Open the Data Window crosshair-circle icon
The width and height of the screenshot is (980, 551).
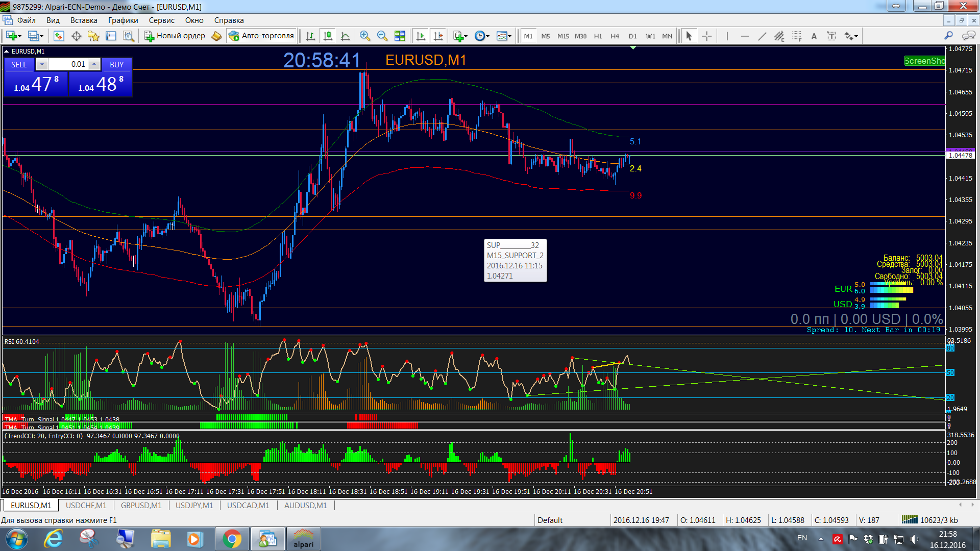77,36
